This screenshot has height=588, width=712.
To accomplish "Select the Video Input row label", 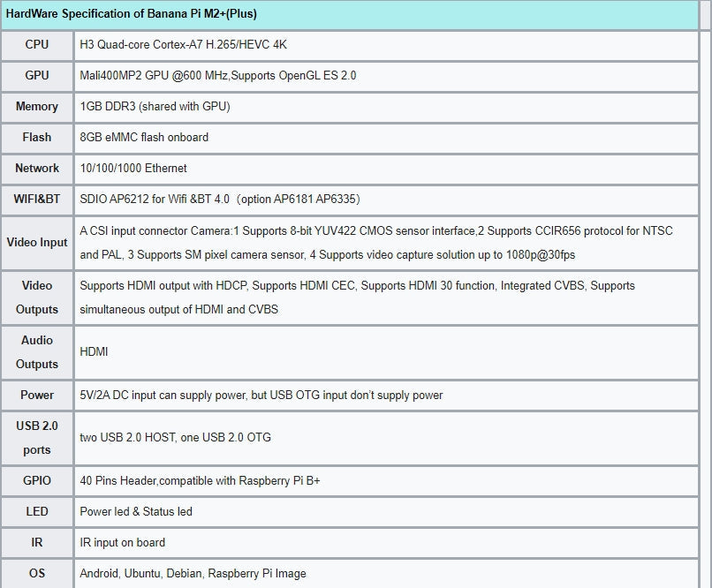I will point(37,242).
